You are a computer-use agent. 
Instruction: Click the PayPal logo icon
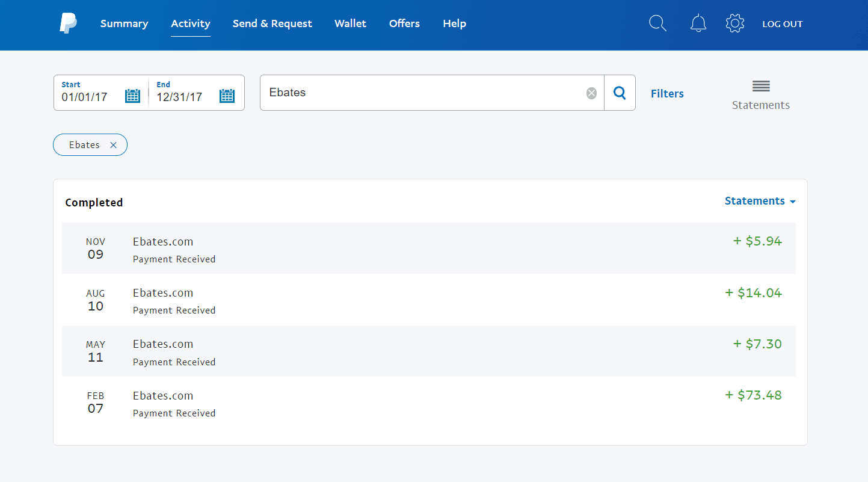click(68, 23)
